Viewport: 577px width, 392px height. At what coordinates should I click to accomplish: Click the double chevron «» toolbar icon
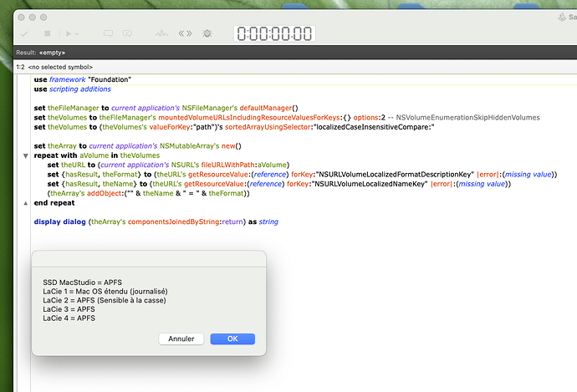point(186,34)
